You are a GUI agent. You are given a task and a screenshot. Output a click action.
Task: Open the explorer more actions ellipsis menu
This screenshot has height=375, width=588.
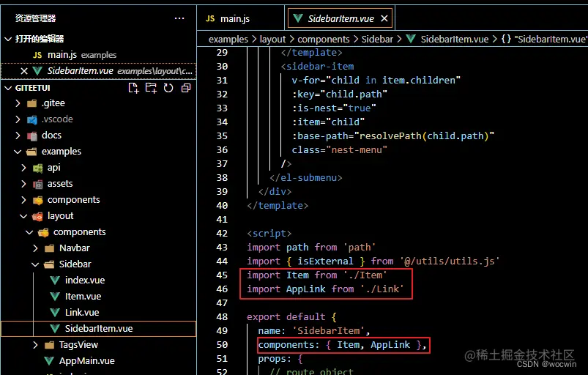[179, 18]
